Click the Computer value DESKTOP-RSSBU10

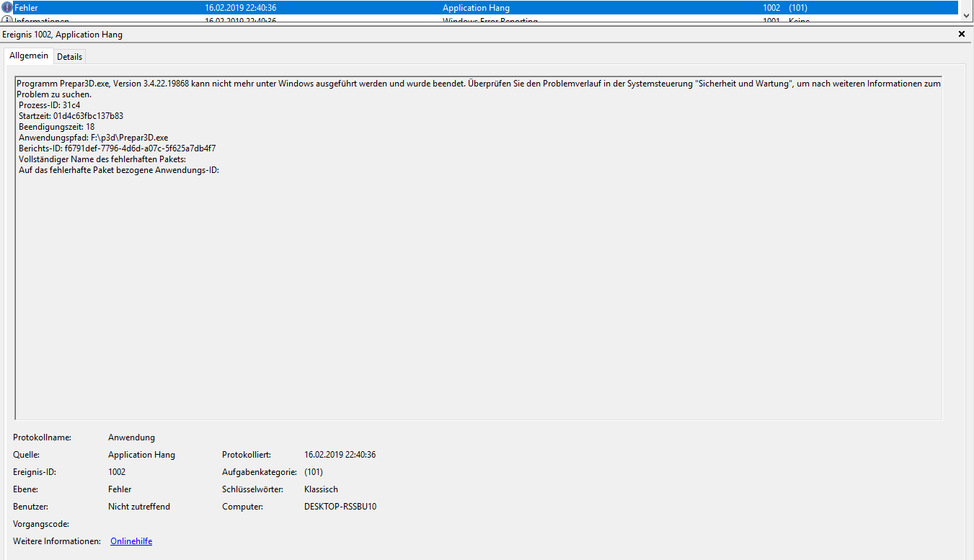(x=340, y=507)
